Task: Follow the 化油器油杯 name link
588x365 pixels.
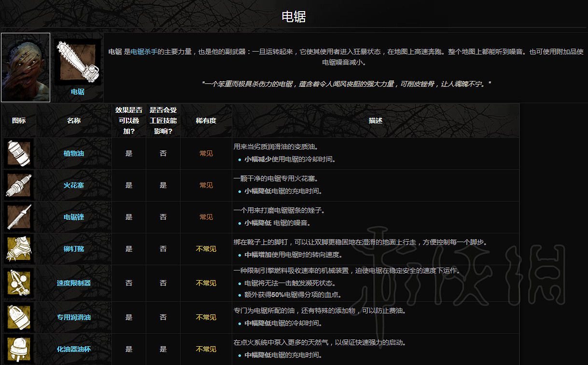Action: pyautogui.click(x=73, y=349)
